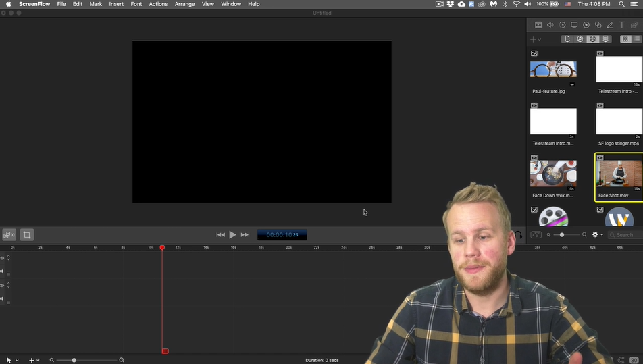Open the Insert menu
This screenshot has height=364, width=643.
[116, 4]
